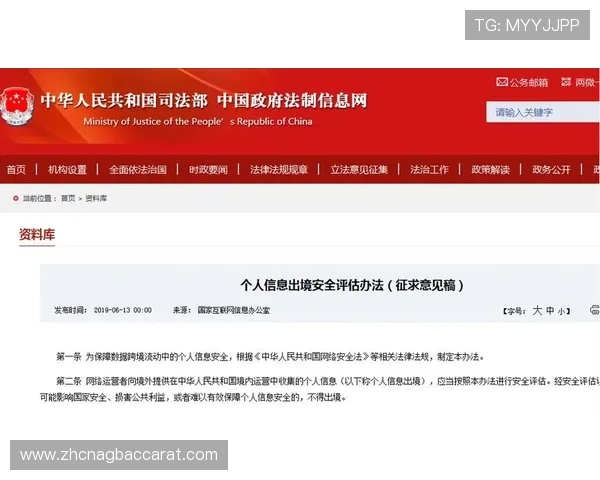Click the 两微 QR code icon
The width and height of the screenshot is (600, 480).
point(566,82)
